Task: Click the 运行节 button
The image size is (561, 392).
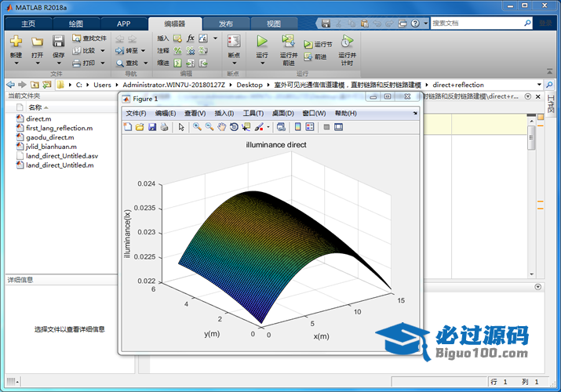Action: 319,45
